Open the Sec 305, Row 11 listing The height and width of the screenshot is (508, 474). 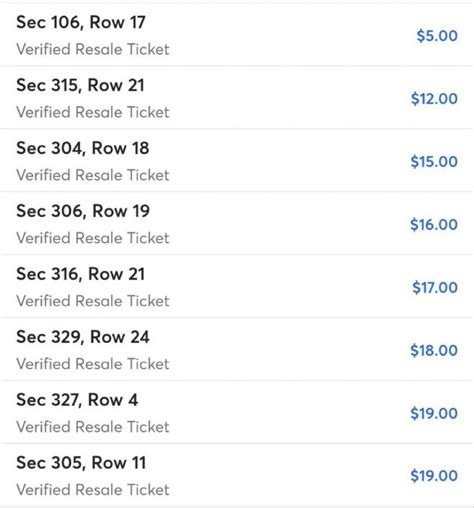coord(236,475)
